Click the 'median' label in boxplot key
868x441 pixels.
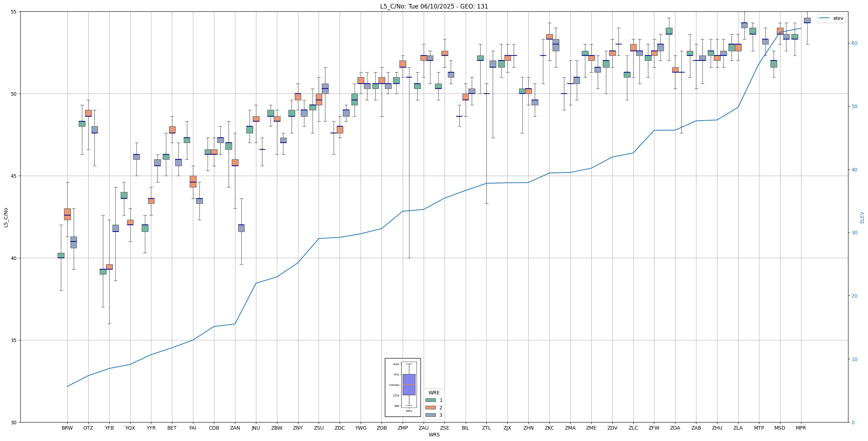coord(394,385)
